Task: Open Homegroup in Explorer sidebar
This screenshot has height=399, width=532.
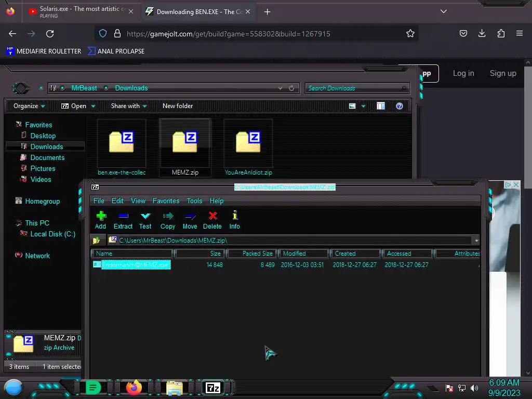Action: click(x=43, y=201)
